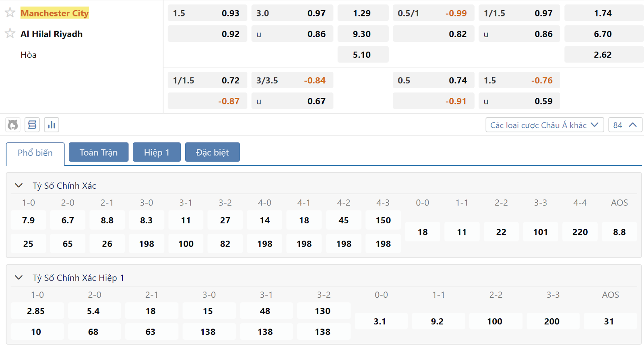
Task: Pick correct score 1-0 home odds 7.9
Action: (x=28, y=220)
